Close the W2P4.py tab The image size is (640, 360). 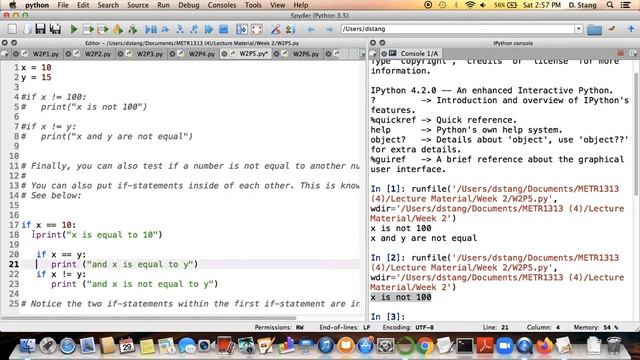(172, 53)
